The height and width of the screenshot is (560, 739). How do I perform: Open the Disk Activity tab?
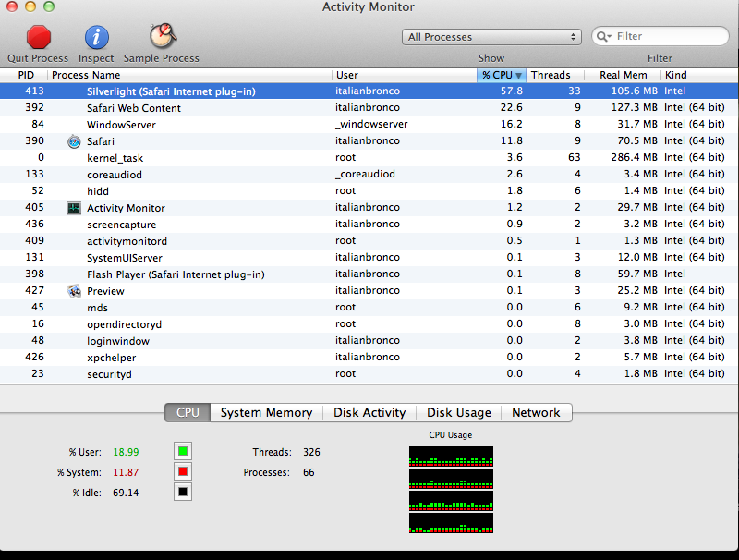tap(369, 412)
